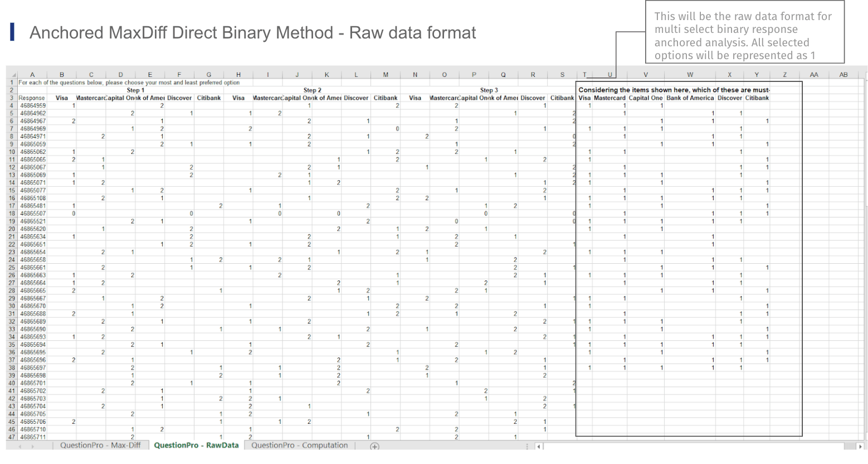The height and width of the screenshot is (464, 868).
Task: Select column V header
Action: pos(646,75)
